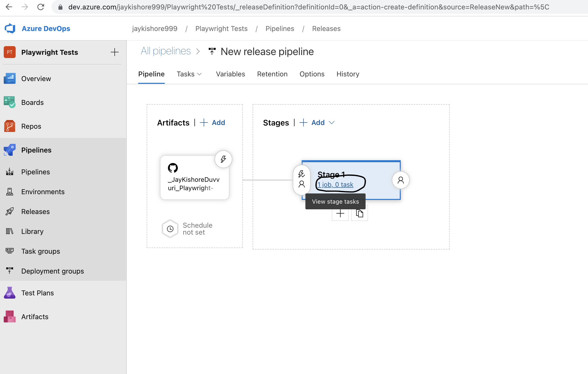This screenshot has height=374, width=588.
Task: Open Overview from the sidebar
Action: 63,79
